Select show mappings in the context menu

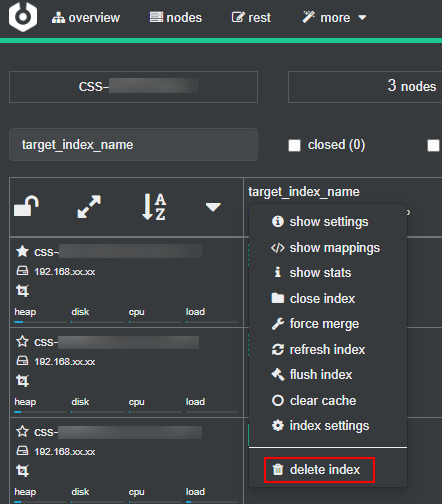tap(325, 248)
